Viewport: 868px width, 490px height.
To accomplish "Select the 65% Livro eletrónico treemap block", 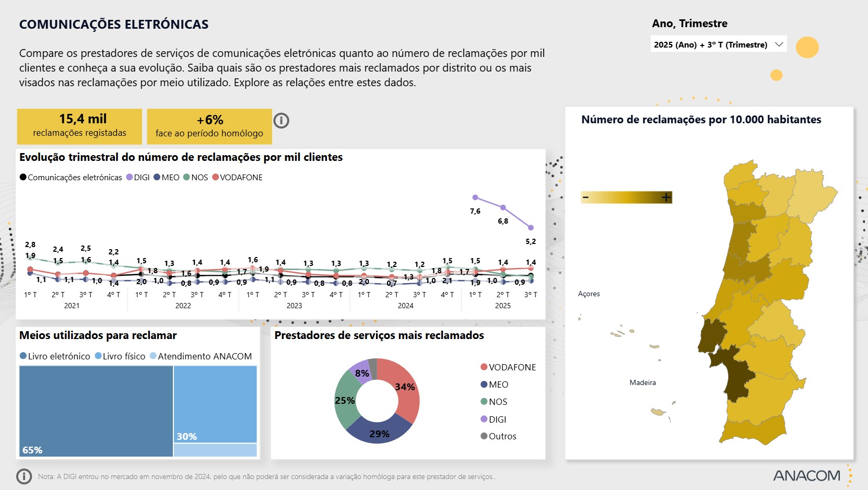I will pyautogui.click(x=96, y=411).
